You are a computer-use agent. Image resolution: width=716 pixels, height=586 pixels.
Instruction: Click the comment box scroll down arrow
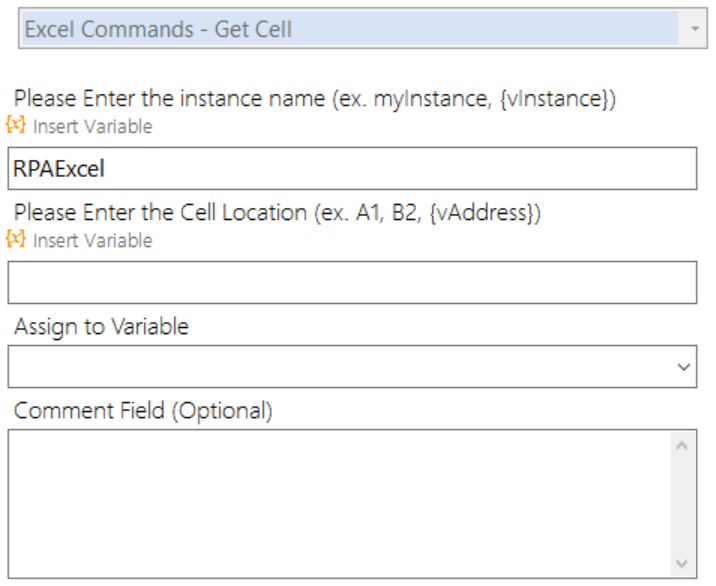(x=682, y=563)
